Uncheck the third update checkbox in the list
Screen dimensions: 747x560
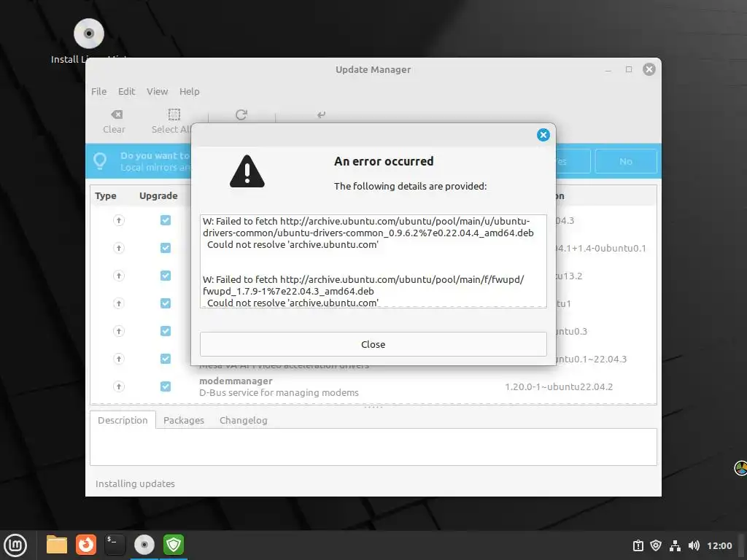[x=166, y=276]
